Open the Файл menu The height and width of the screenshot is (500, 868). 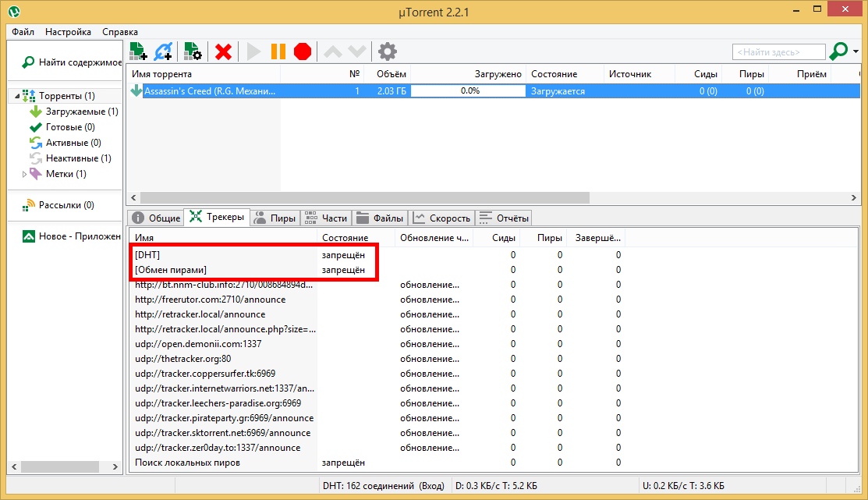(x=22, y=32)
